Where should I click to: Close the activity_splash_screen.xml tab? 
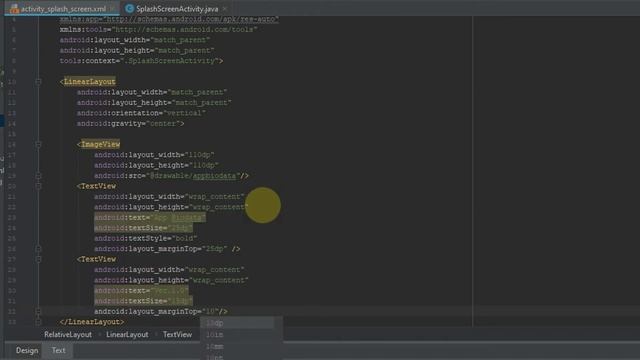coord(112,9)
